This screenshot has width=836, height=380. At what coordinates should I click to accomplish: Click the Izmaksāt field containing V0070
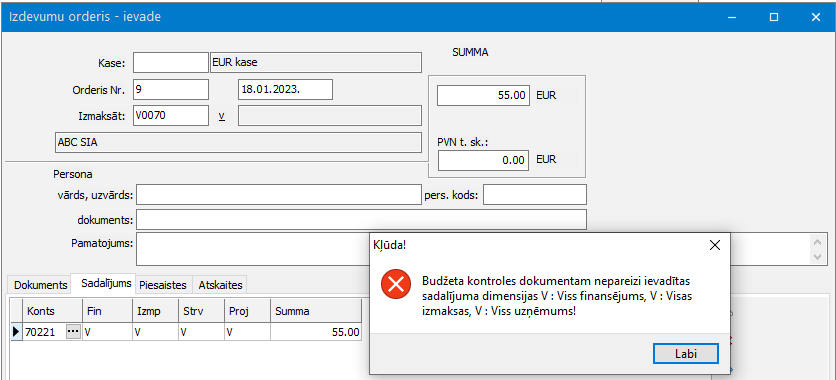tap(171, 116)
